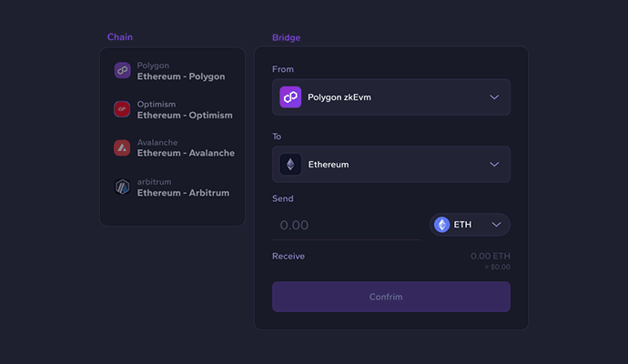This screenshot has width=628, height=364.
Task: Click the Bridge panel heading
Action: pyautogui.click(x=287, y=37)
